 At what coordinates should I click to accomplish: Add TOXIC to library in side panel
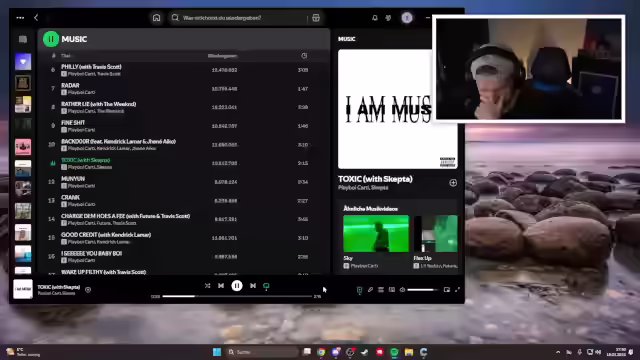click(453, 182)
